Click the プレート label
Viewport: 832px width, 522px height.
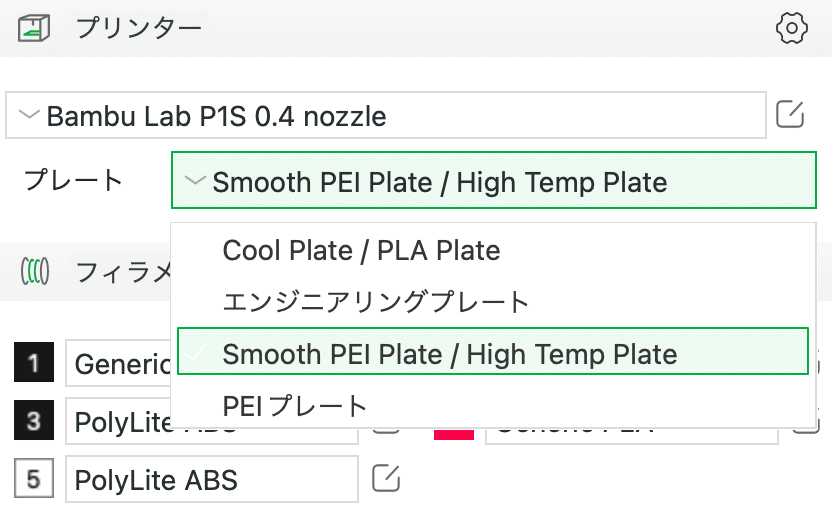click(73, 180)
